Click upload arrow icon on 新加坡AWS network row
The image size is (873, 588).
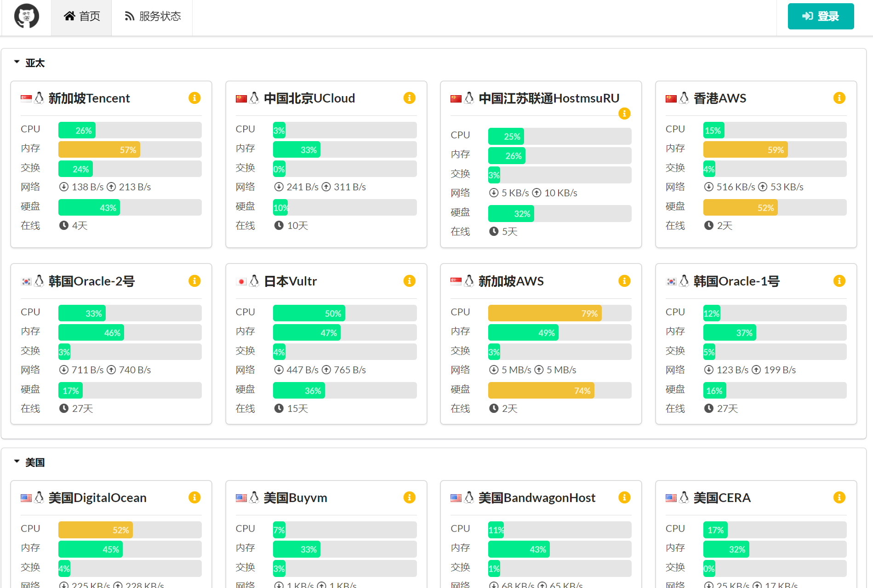click(539, 370)
